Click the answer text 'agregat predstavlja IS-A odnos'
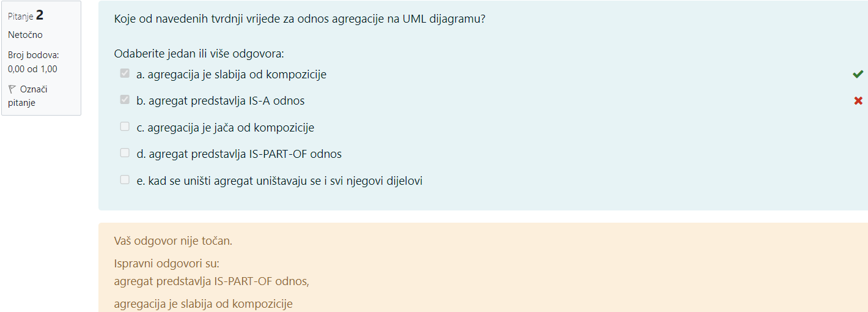The image size is (868, 312). [x=226, y=101]
